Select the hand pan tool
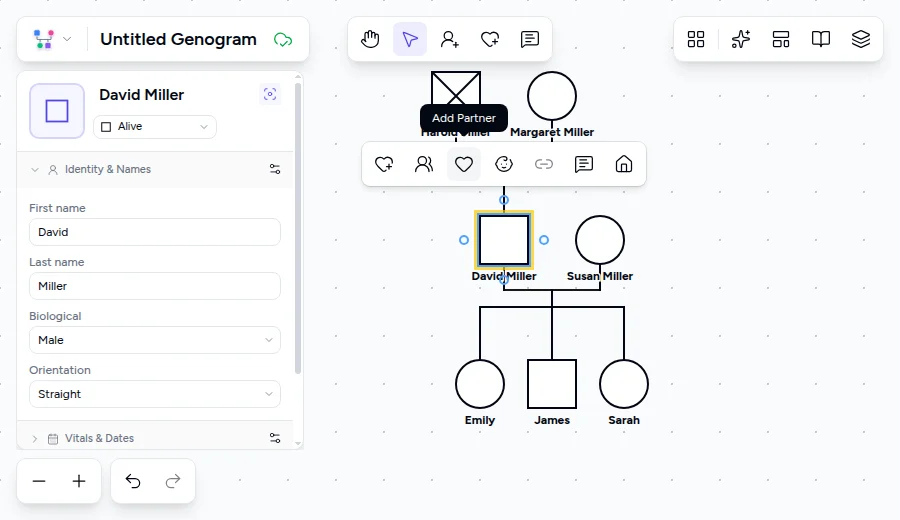This screenshot has height=520, width=900. tap(370, 39)
